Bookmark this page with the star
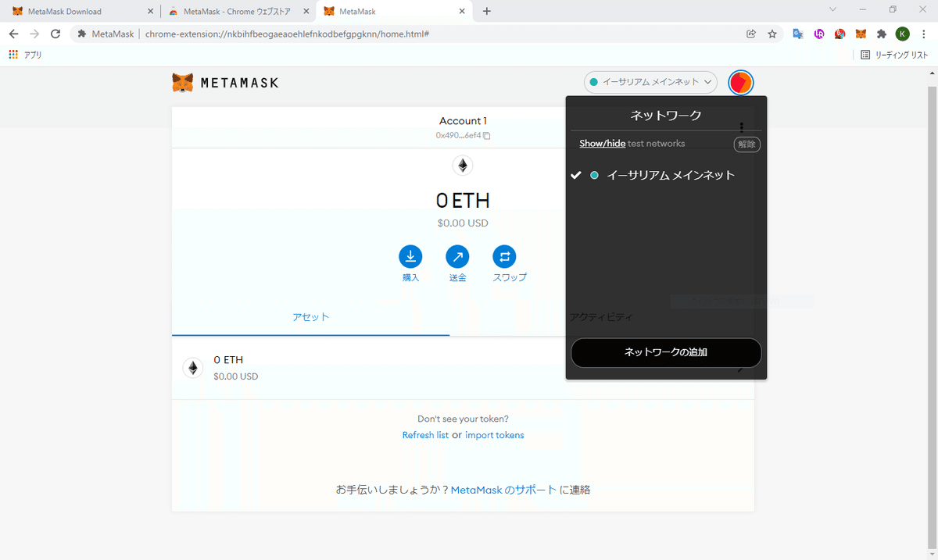 click(x=772, y=34)
